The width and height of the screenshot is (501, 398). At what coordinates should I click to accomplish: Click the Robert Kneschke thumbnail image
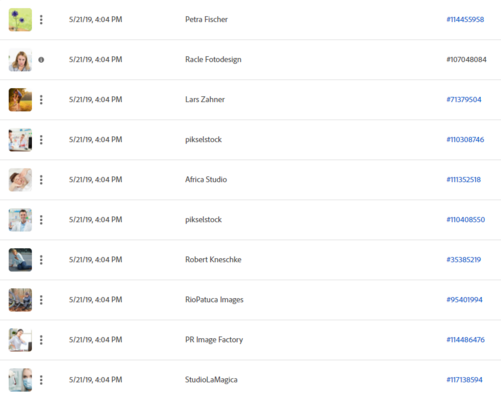[x=20, y=260]
